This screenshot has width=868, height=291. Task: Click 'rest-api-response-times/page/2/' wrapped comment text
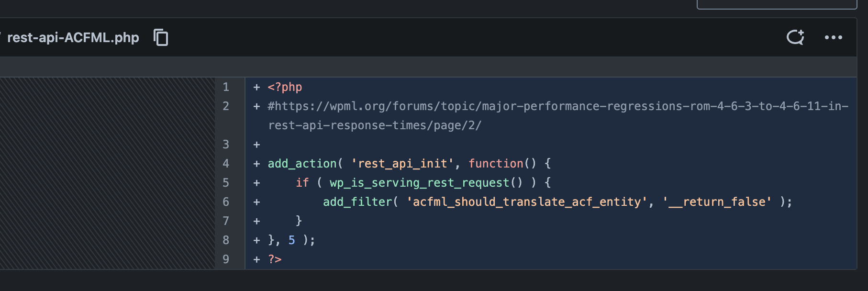[x=375, y=125]
